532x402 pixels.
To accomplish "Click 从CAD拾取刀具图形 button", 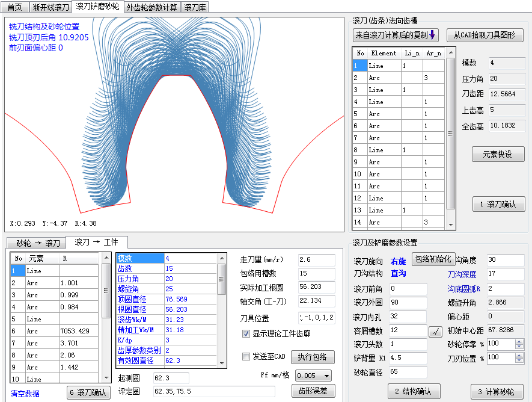I will [485, 35].
